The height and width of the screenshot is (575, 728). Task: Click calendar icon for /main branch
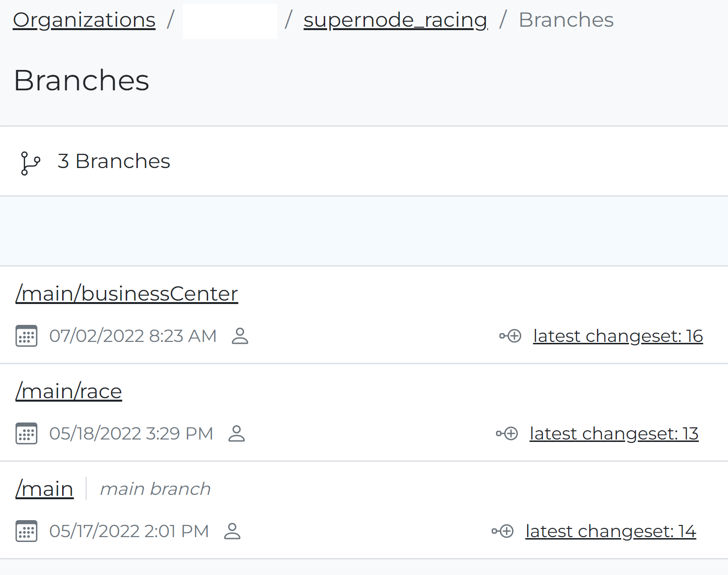tap(27, 531)
